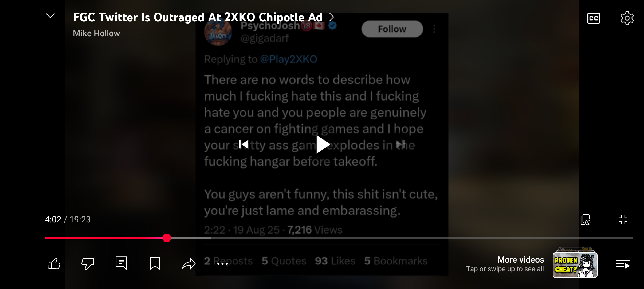Toggle closed captions CC
This screenshot has width=644, height=289.
click(594, 18)
